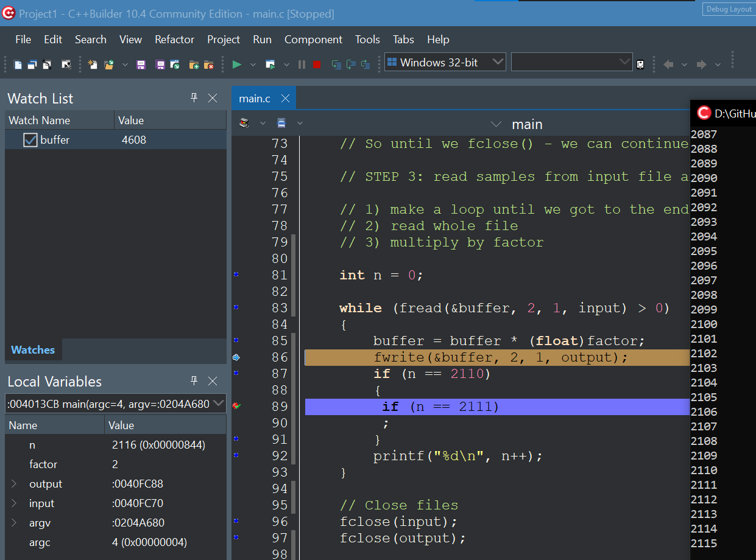Open the call stack frame dropdown
Viewport: 756px width, 560px height.
coord(219,404)
